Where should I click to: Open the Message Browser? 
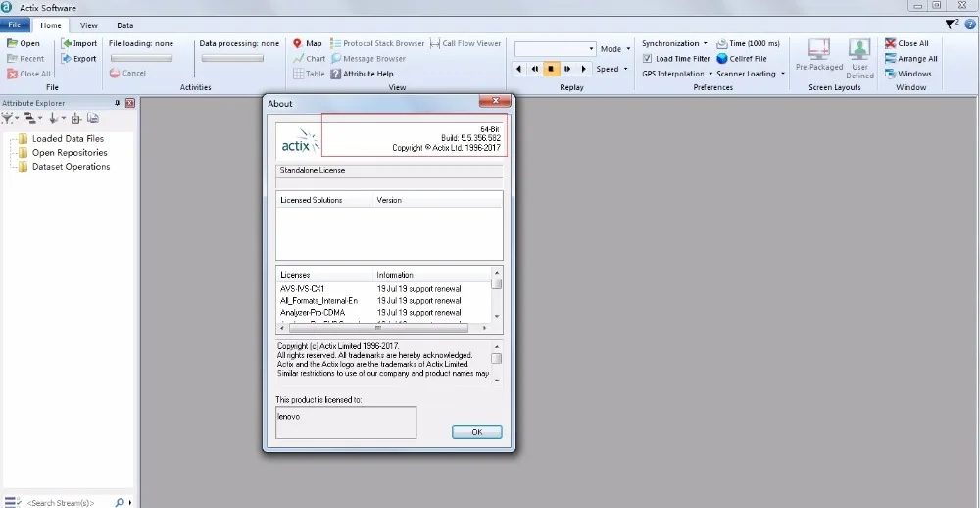click(x=368, y=58)
